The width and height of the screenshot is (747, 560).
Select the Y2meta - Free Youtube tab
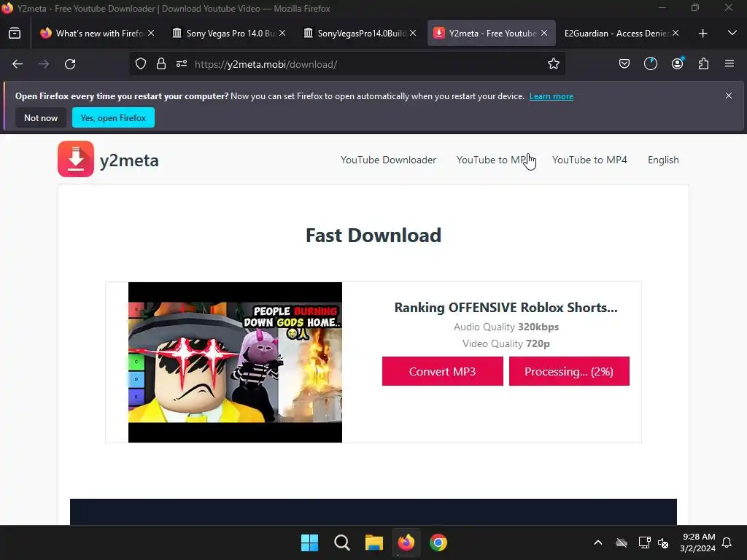click(492, 34)
